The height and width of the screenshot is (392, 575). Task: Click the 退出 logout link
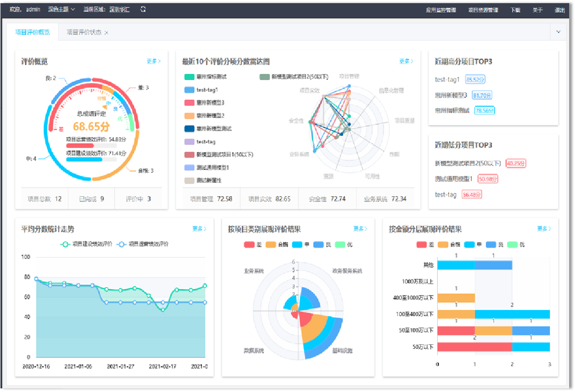coord(560,10)
